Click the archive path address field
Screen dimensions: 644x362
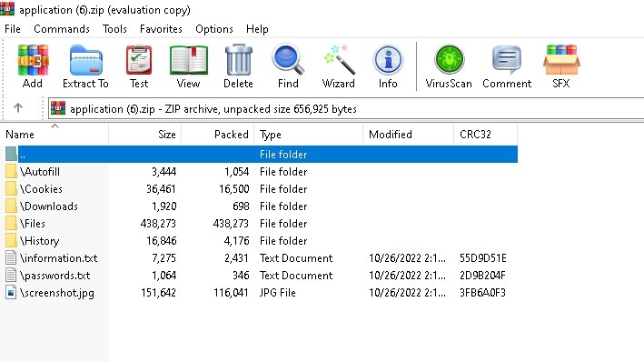pyautogui.click(x=346, y=108)
